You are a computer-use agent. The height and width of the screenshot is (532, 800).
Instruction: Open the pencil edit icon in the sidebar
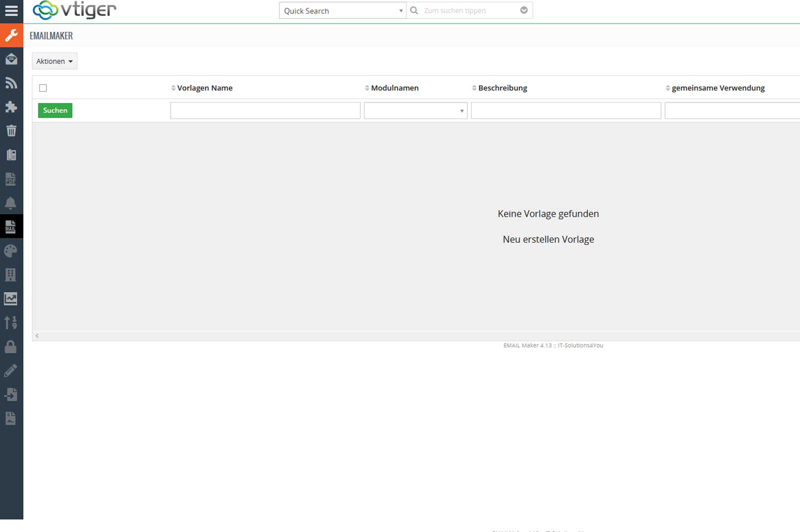click(x=11, y=370)
